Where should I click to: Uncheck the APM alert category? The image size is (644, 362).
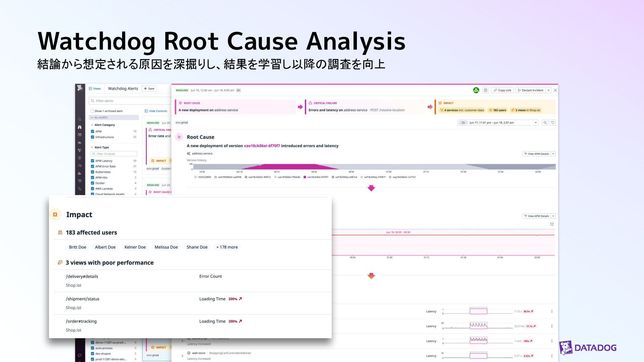(92, 131)
